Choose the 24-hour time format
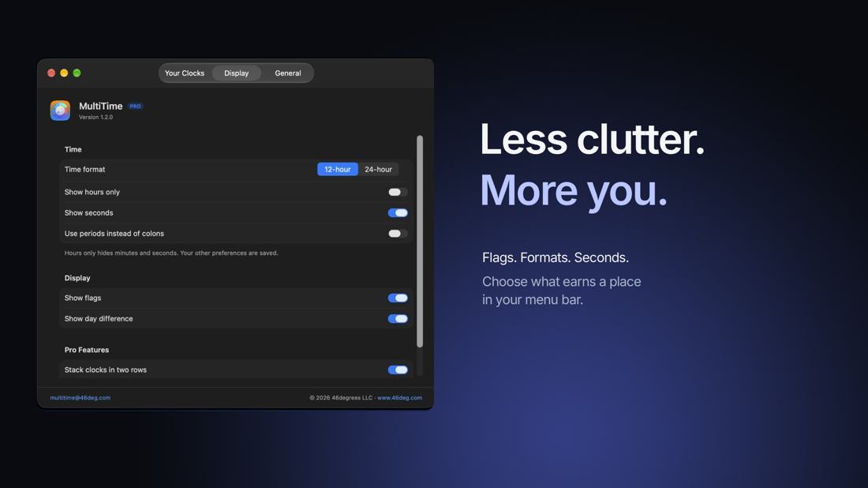The height and width of the screenshot is (488, 868). pyautogui.click(x=378, y=170)
